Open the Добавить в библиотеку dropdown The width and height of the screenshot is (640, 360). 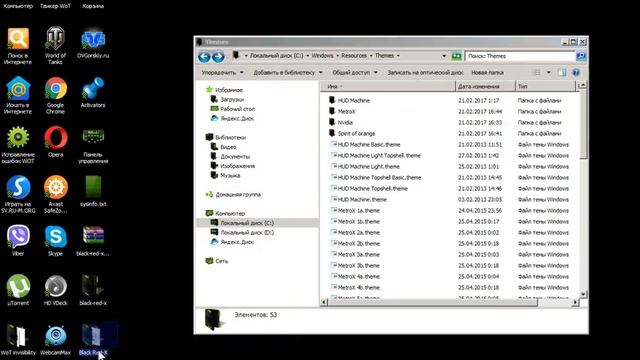(x=288, y=73)
